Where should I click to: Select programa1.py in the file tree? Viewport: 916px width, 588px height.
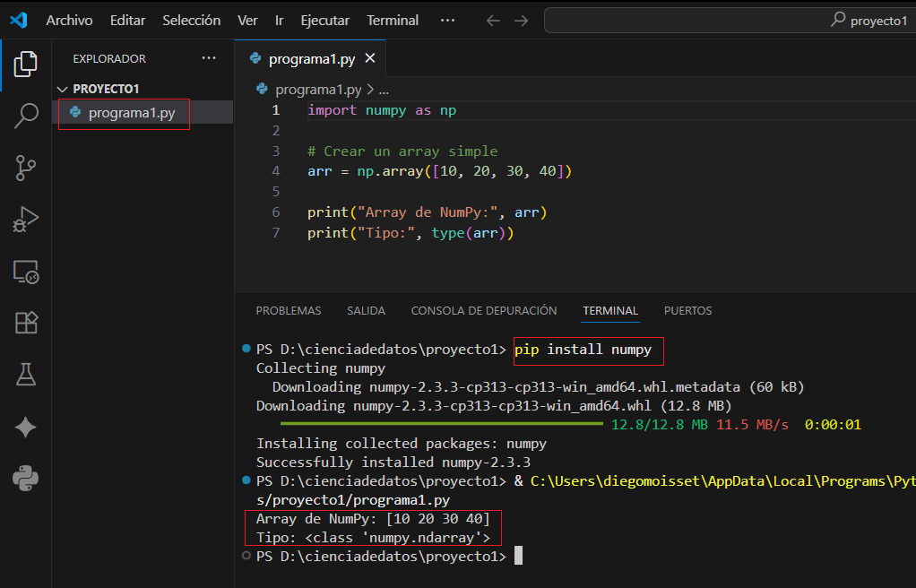coord(131,113)
